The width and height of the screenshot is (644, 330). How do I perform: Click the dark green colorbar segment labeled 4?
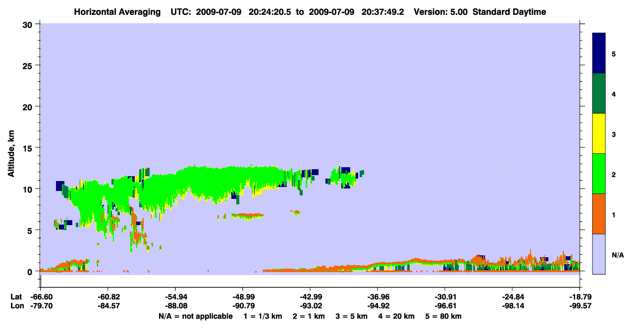pos(599,94)
